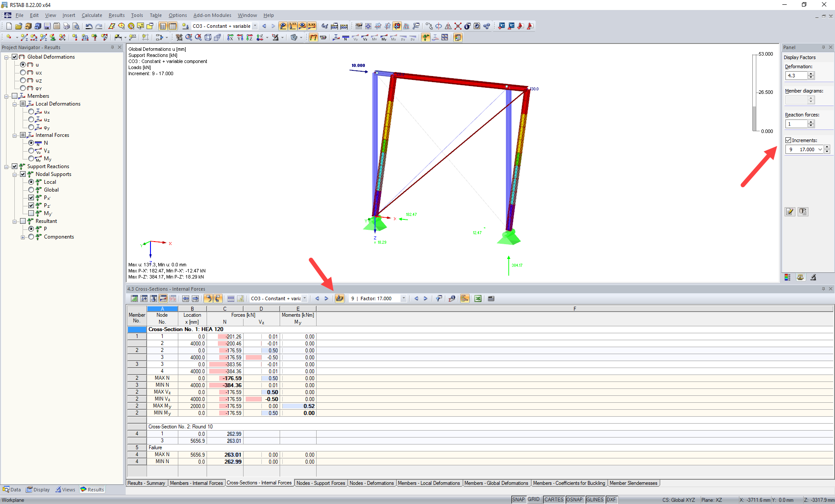
Task: Select the uz global deformation radio button
Action: 23,80
